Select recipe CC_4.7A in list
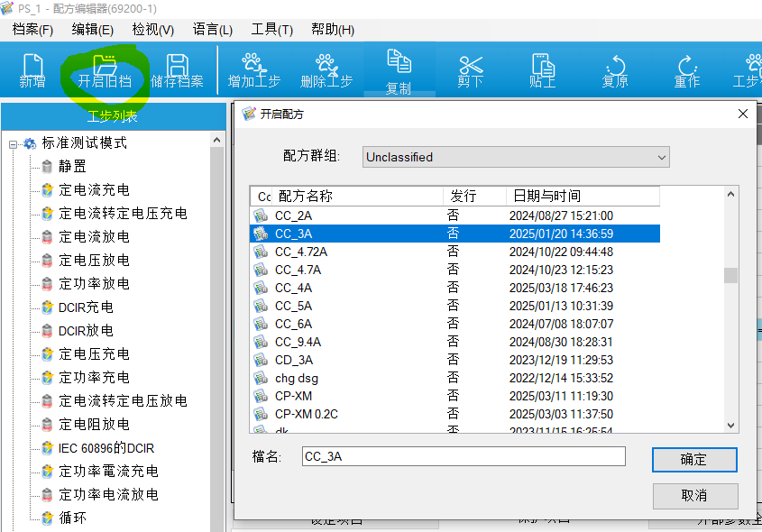The image size is (762, 532). click(x=454, y=270)
